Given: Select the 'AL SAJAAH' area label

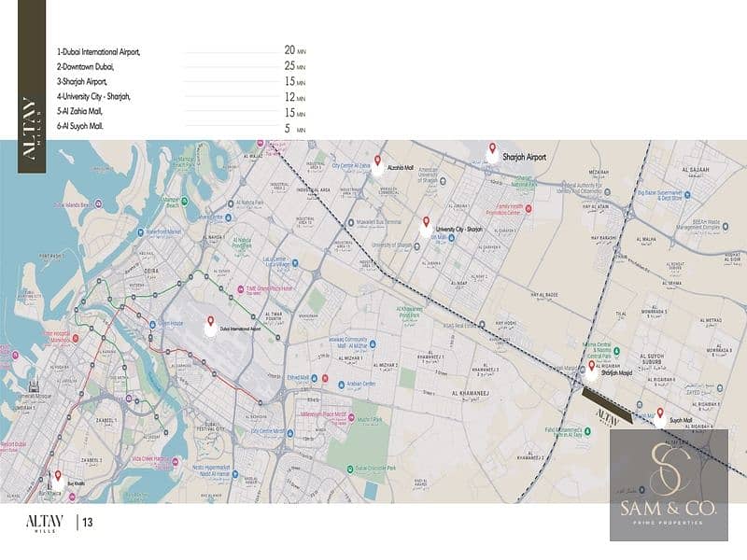Looking at the screenshot, I should [696, 170].
